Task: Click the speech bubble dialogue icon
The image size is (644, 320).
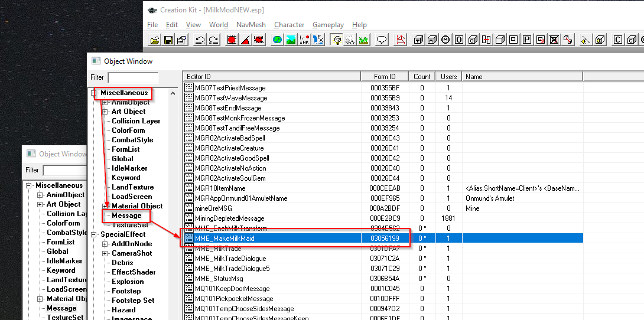Action: pyautogui.click(x=382, y=40)
